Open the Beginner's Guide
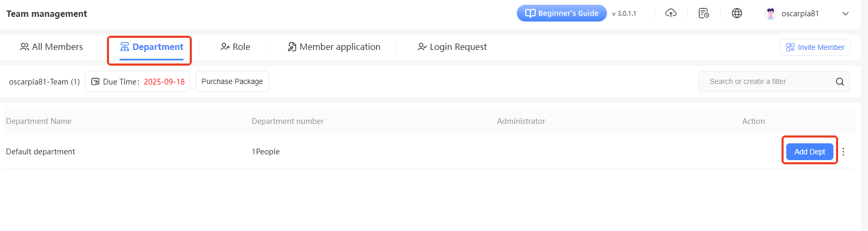 click(x=561, y=13)
